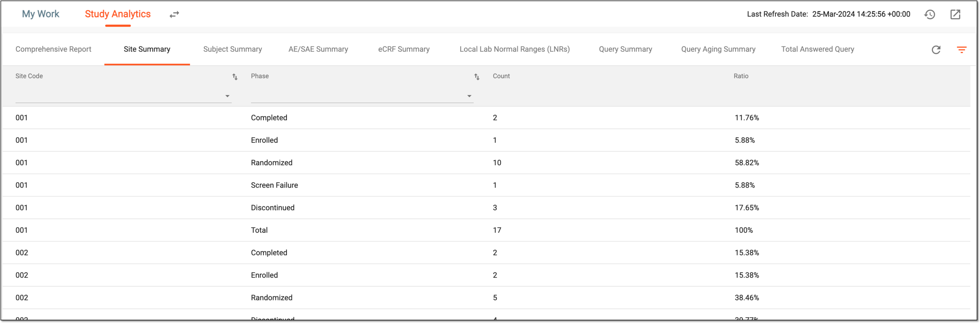
Task: Open the Query Aging Summary tab
Action: tap(718, 49)
